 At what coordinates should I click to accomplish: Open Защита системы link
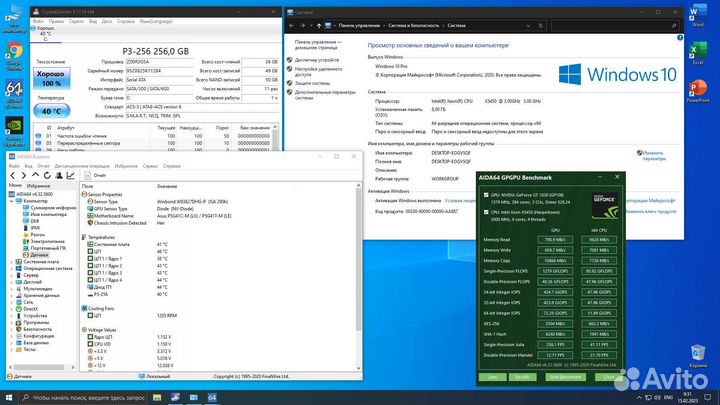coord(312,83)
